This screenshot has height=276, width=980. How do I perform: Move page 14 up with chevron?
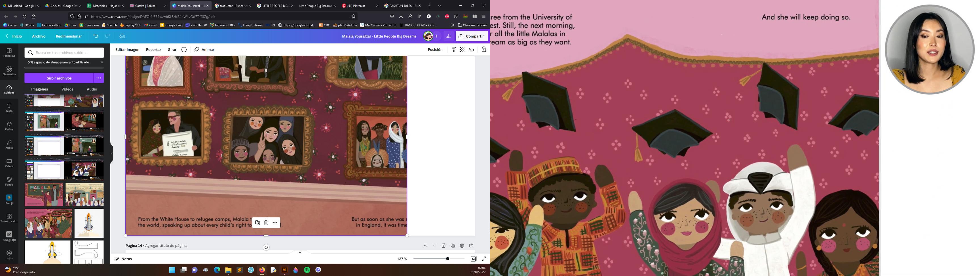(x=425, y=246)
